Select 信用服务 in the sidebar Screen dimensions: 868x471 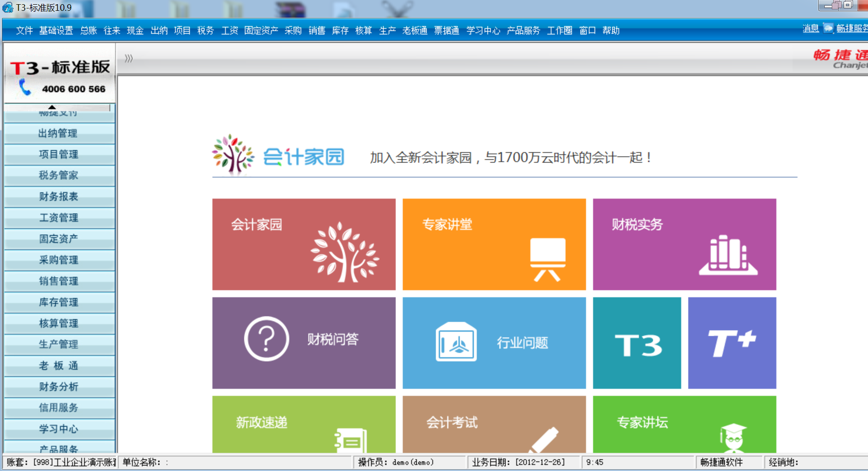point(60,408)
